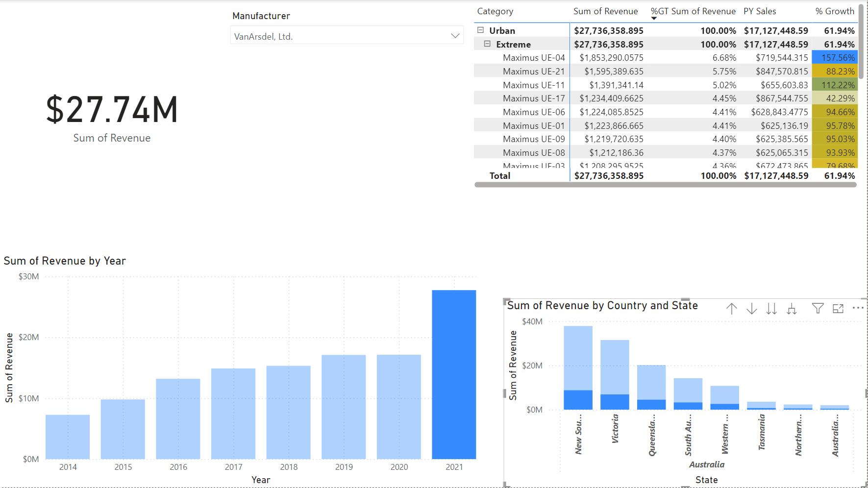The height and width of the screenshot is (488, 868).
Task: Click the 6.68% share cell
Action: tap(724, 58)
